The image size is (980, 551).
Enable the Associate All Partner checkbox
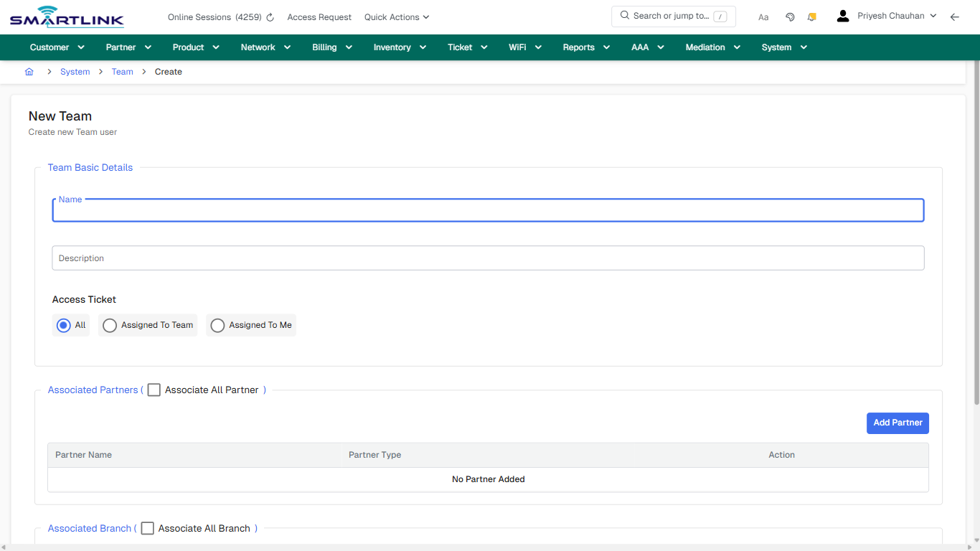click(154, 390)
